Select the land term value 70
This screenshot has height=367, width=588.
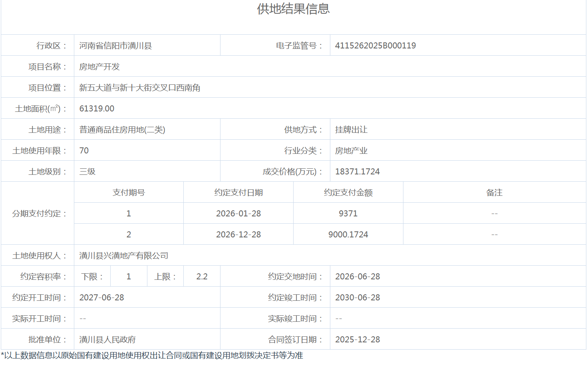84,151
